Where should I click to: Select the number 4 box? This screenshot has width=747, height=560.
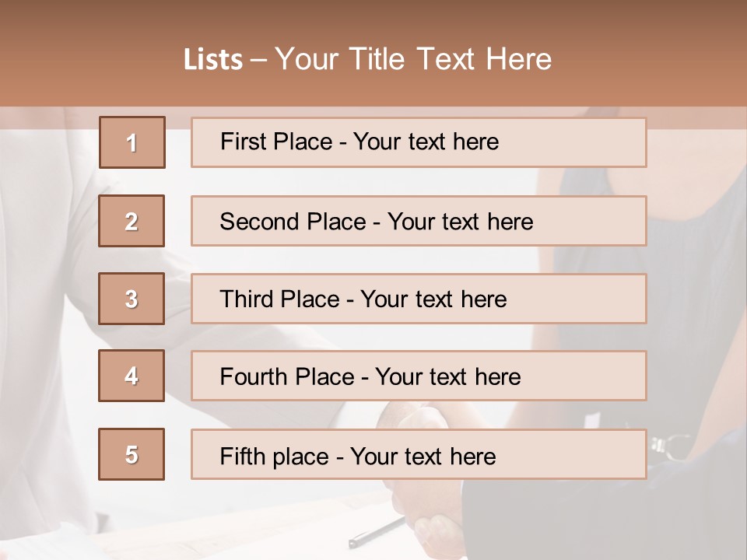click(132, 376)
